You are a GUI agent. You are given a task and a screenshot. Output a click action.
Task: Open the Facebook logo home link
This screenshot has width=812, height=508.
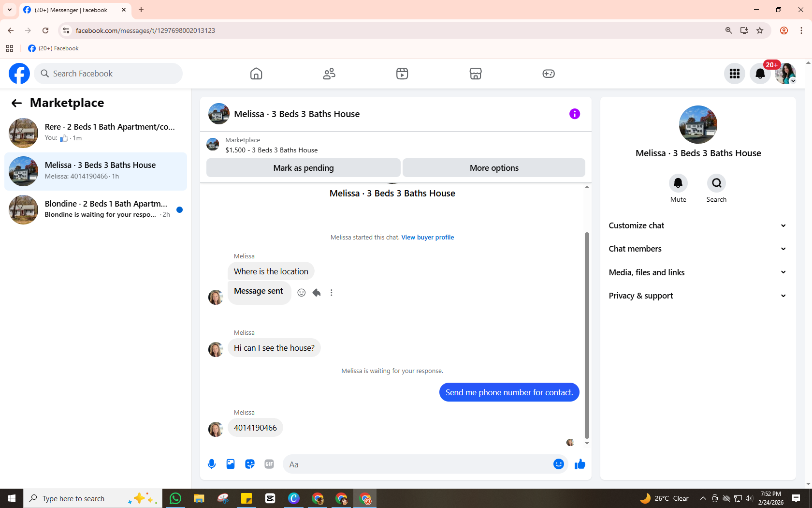[x=19, y=74]
